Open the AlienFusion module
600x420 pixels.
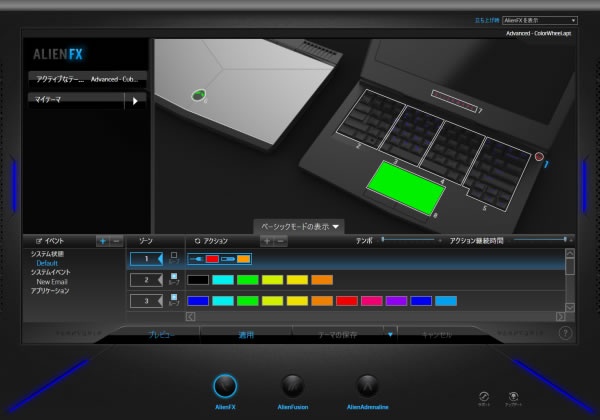[x=292, y=385]
